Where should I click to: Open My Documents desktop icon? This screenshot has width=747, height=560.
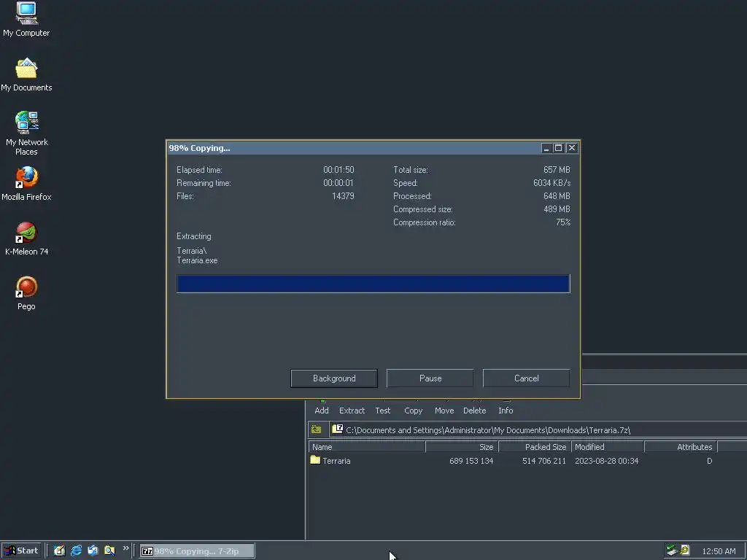click(x=26, y=75)
